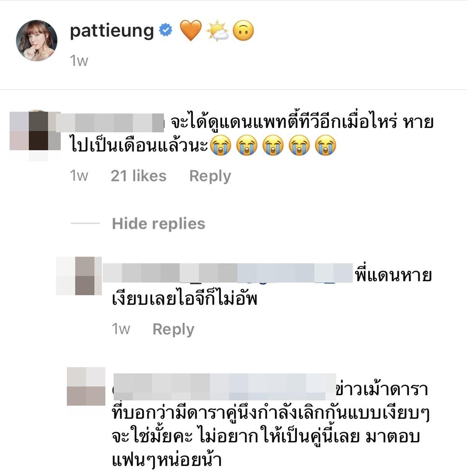
Task: Open the first commenter's blurred username
Action: pyautogui.click(x=110, y=123)
